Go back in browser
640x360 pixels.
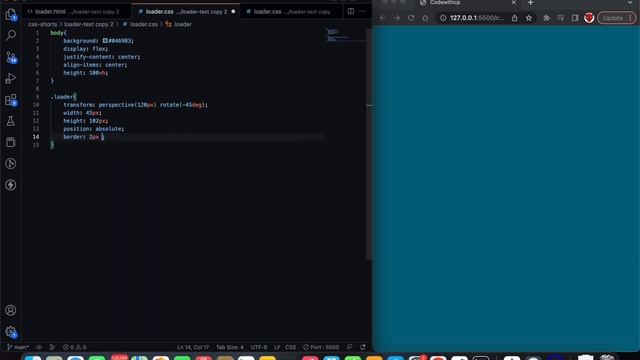(x=382, y=18)
